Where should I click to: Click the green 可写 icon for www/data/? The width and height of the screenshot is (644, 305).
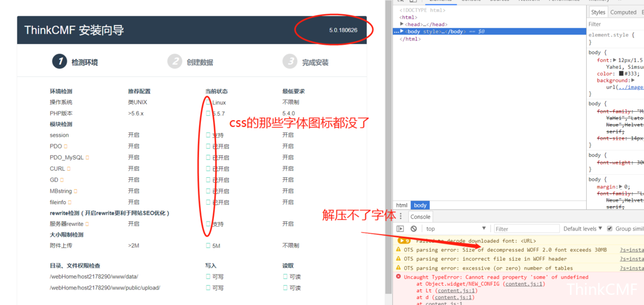click(208, 276)
